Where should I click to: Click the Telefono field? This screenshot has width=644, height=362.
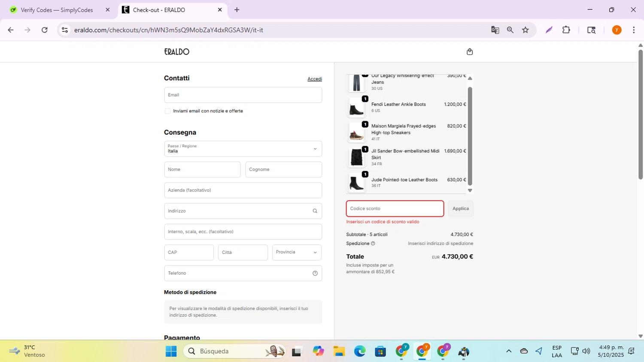tap(243, 273)
